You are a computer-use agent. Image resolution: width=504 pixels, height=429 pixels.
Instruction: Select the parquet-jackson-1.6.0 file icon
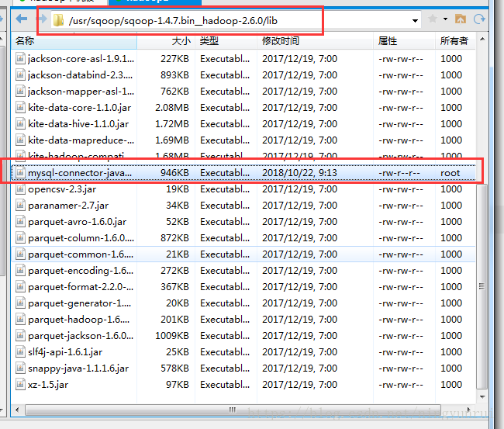20,336
